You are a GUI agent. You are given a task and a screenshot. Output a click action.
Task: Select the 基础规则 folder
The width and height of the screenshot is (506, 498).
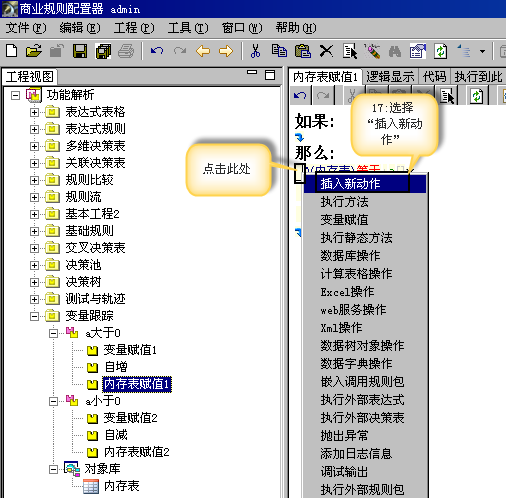(89, 231)
